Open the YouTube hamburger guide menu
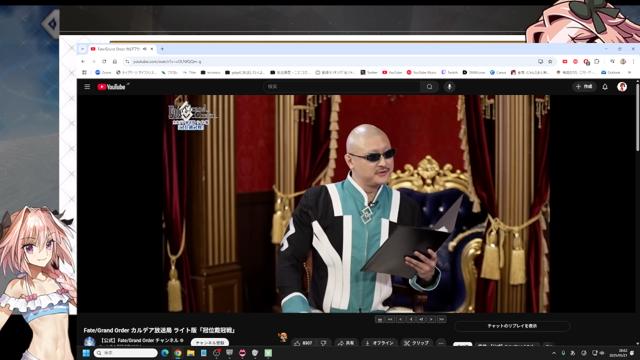Screen dimensions: 640x360 click(x=87, y=87)
